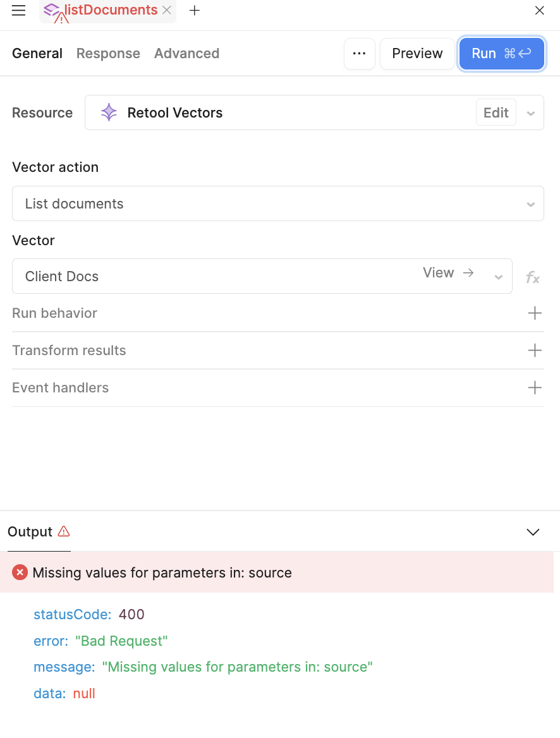The height and width of the screenshot is (738, 560).
Task: Open the Client Docs vector dropdown
Action: (x=498, y=277)
